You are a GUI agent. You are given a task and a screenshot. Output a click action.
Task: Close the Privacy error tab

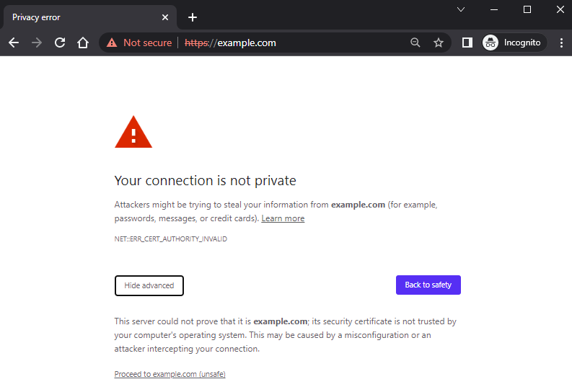tap(165, 17)
